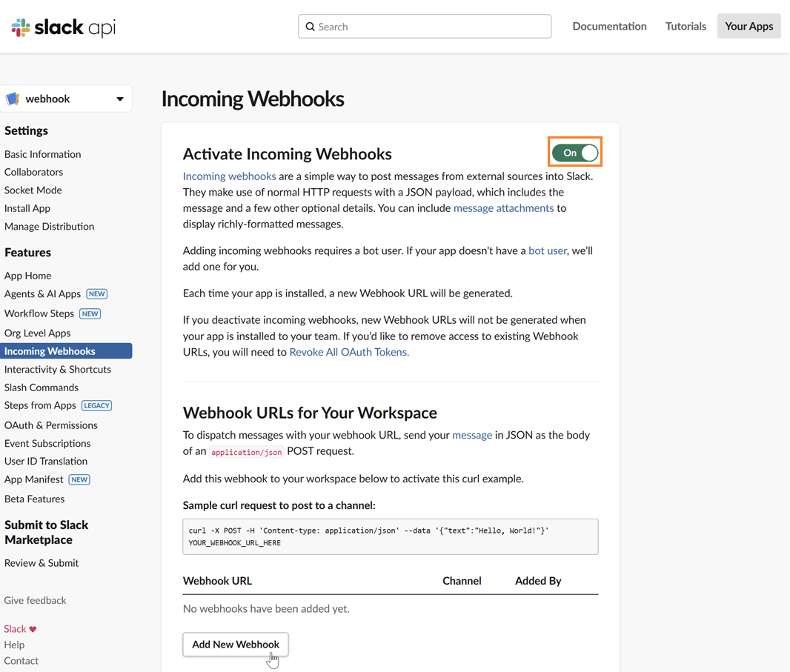Click the magnifying glass search icon
Viewport: 790px width, 672px height.
pos(311,26)
